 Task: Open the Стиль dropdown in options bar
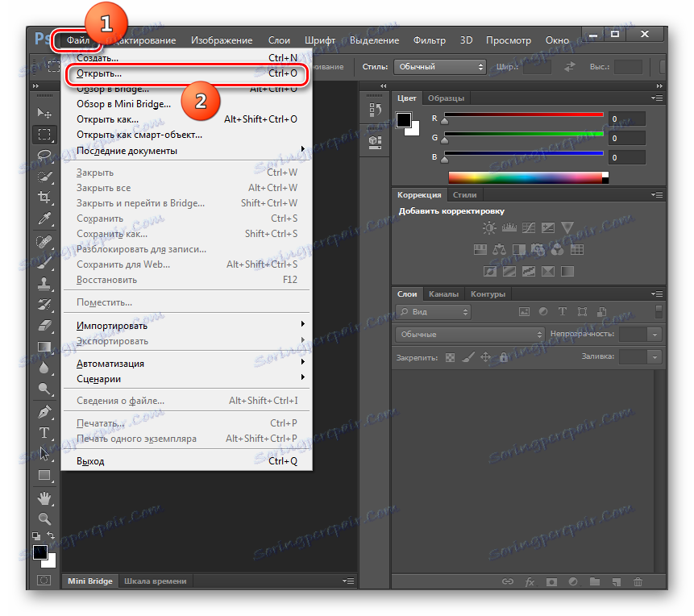[x=439, y=67]
